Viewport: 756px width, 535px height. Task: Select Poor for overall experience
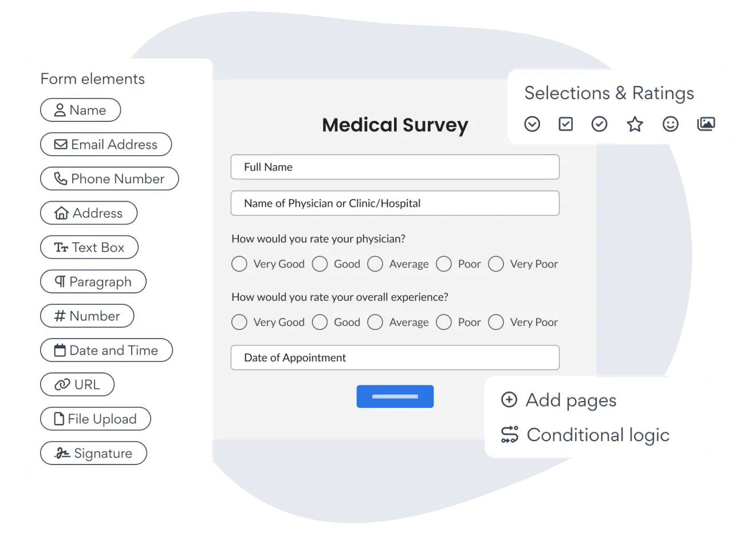tap(444, 322)
